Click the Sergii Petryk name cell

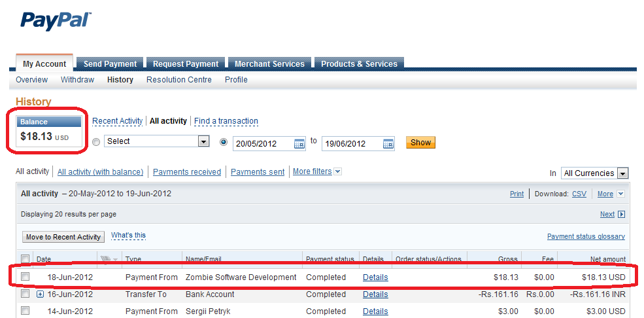[208, 311]
